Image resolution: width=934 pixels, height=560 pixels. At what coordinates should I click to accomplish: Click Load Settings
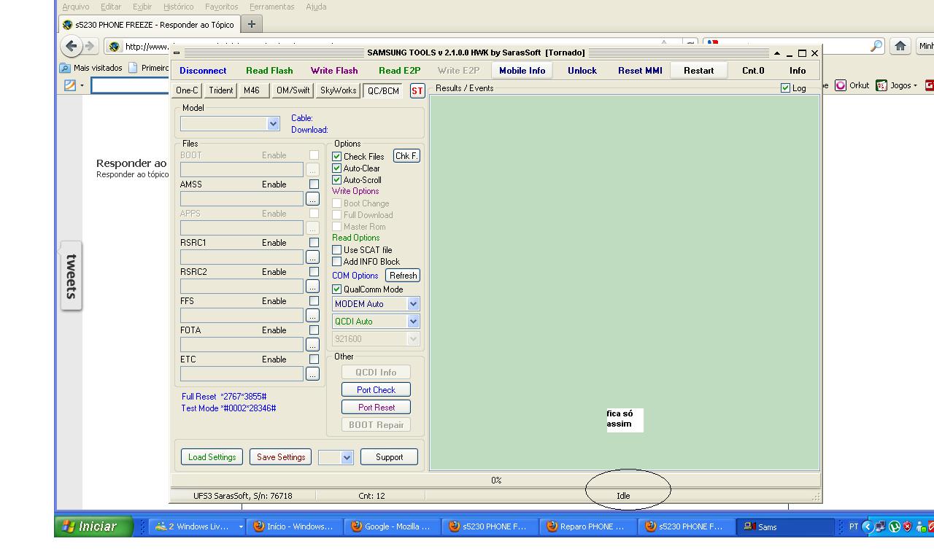coord(212,457)
